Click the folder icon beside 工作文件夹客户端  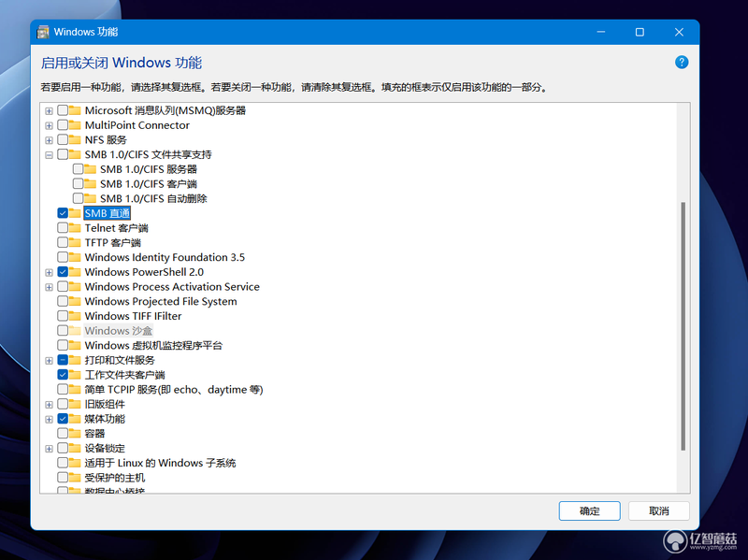tap(75, 375)
